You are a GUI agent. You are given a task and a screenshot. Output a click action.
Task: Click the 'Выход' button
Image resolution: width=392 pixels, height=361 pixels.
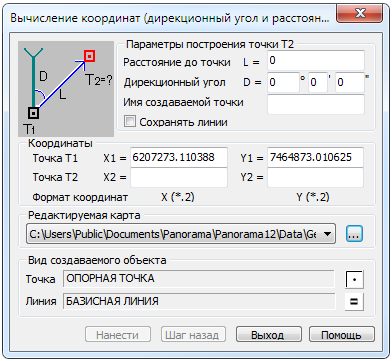[269, 334]
